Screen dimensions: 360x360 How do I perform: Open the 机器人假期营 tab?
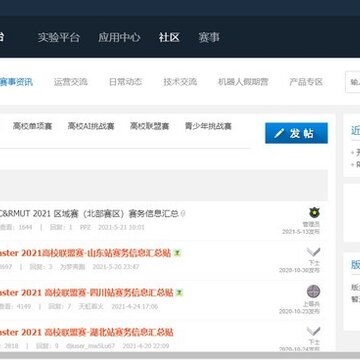(243, 82)
